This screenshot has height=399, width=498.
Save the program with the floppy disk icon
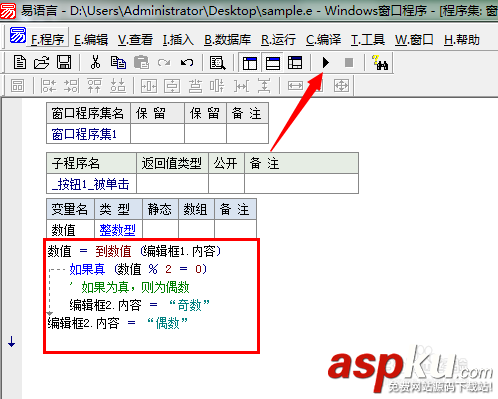[64, 62]
